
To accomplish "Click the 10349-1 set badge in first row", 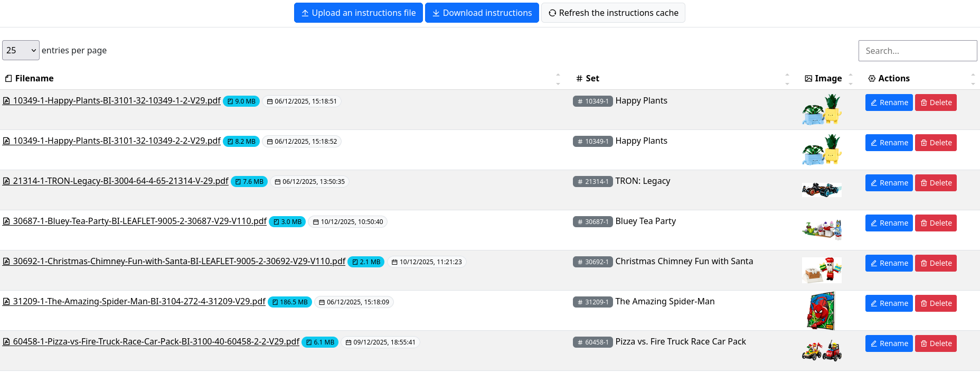I will pos(592,101).
